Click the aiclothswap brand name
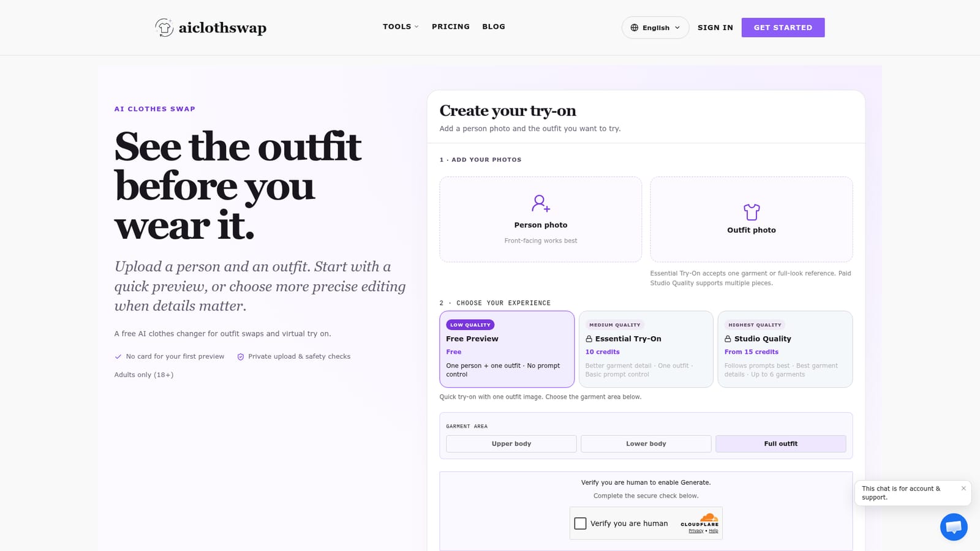980x551 pixels. pyautogui.click(x=222, y=28)
